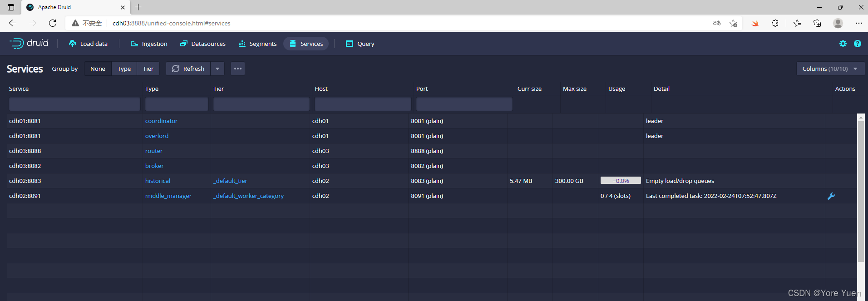868x301 pixels.
Task: Open middle_manager wrench actions icon
Action: tap(831, 196)
